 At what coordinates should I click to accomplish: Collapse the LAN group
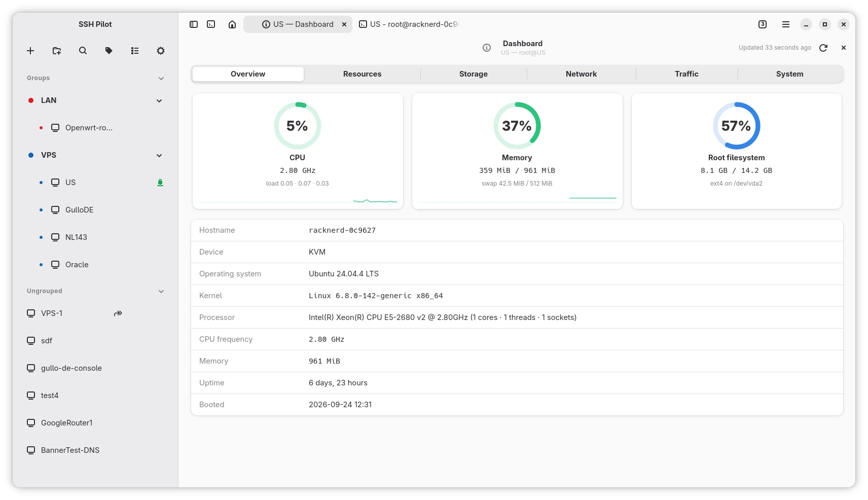click(x=159, y=101)
